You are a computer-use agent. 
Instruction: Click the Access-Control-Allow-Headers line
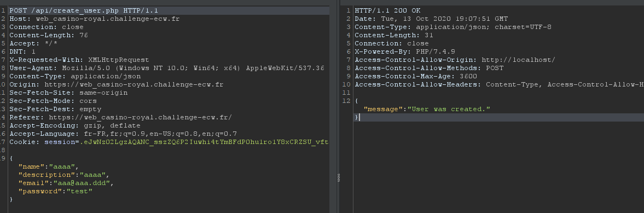(499, 85)
